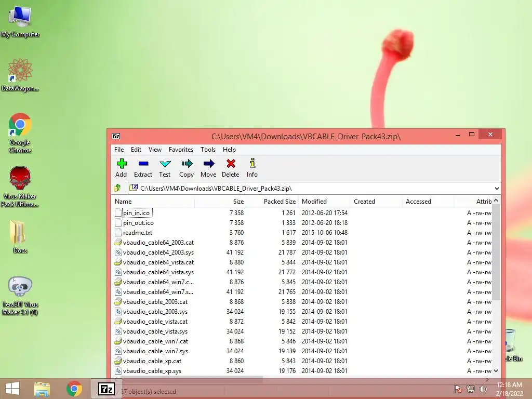Sort by the Size column header

coord(220,202)
